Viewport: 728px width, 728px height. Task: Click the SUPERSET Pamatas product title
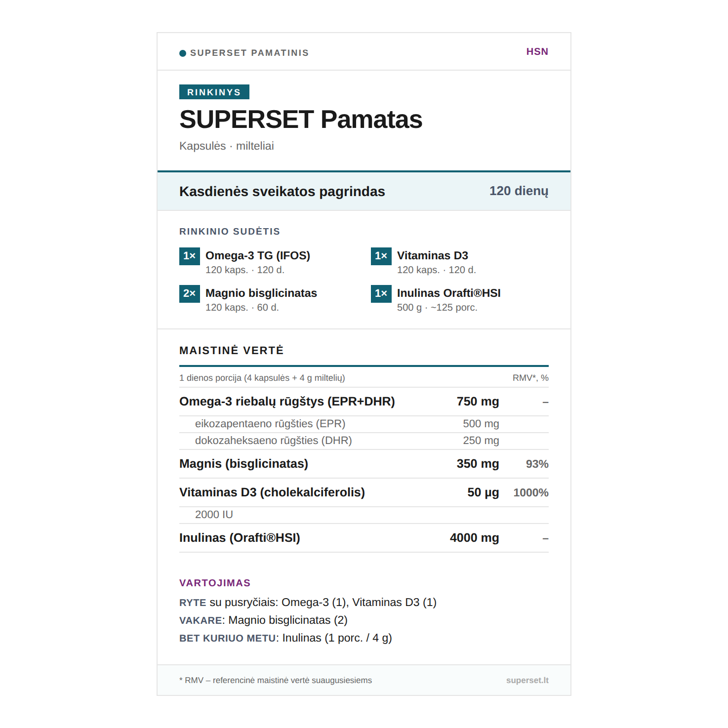[300, 120]
